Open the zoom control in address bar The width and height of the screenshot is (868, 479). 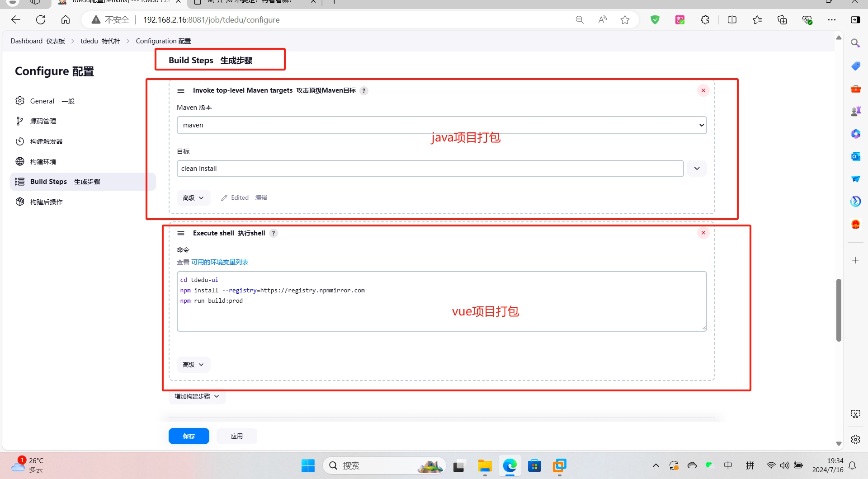coord(580,20)
